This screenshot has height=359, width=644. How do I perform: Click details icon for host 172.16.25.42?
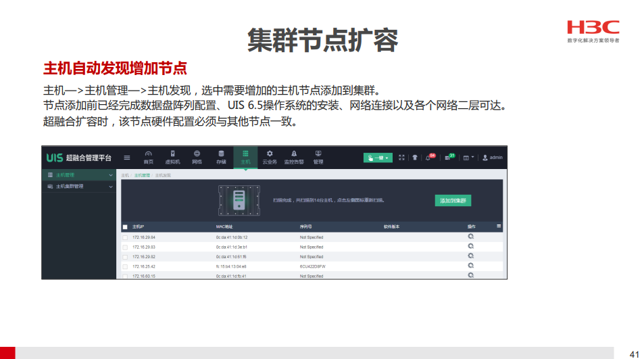point(471,266)
